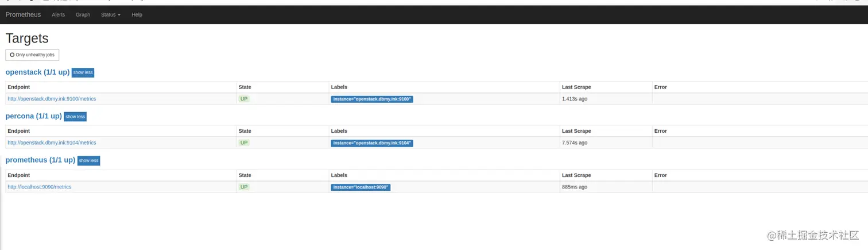Open the Prometheus brand home link
This screenshot has width=868, height=250.
[23, 14]
